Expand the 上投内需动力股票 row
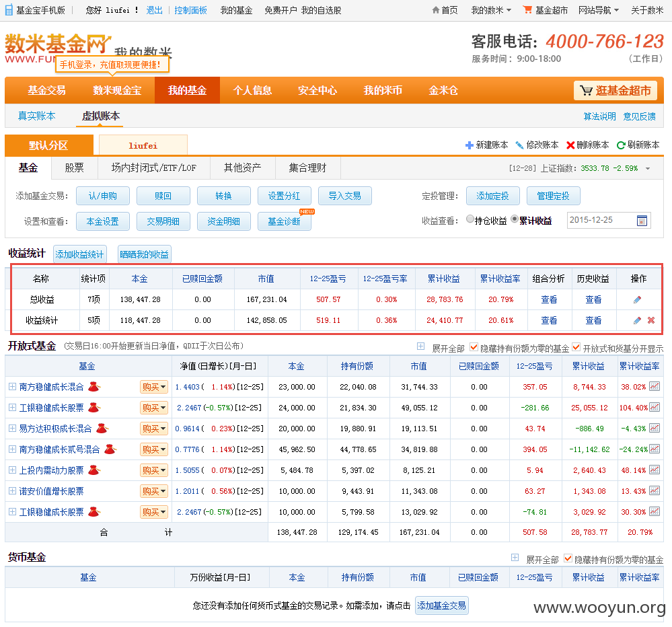 [12, 470]
